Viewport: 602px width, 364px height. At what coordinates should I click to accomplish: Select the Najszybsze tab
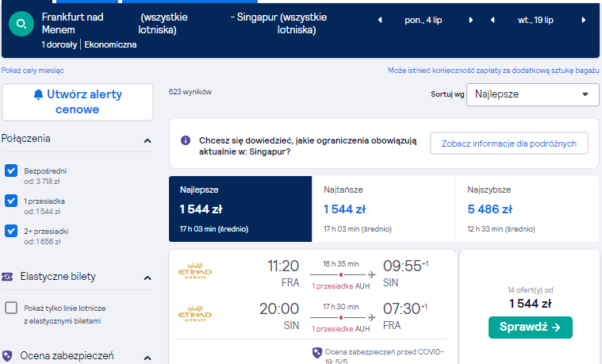(x=527, y=209)
